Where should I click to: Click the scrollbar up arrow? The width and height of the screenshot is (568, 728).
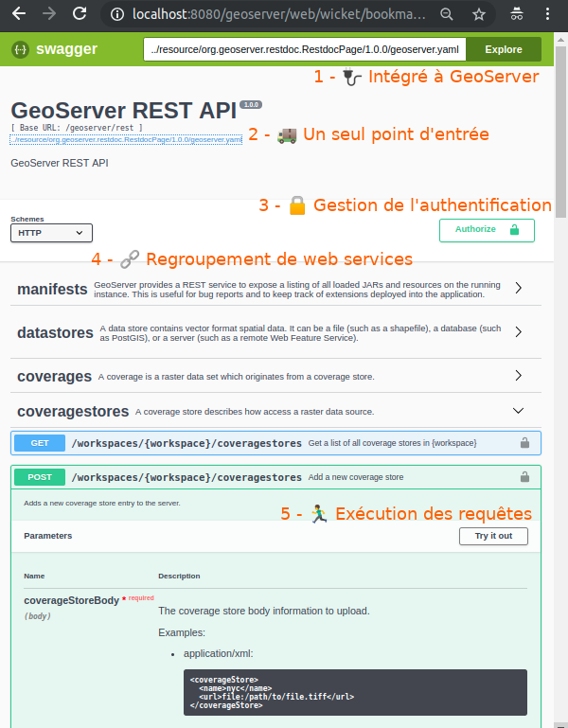[x=560, y=40]
